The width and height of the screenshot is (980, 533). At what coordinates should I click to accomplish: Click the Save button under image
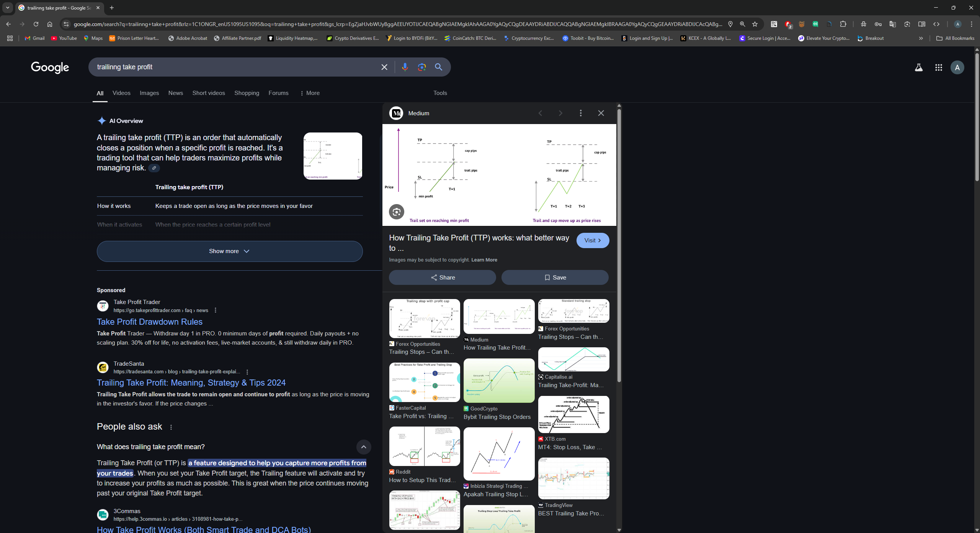[x=555, y=278]
